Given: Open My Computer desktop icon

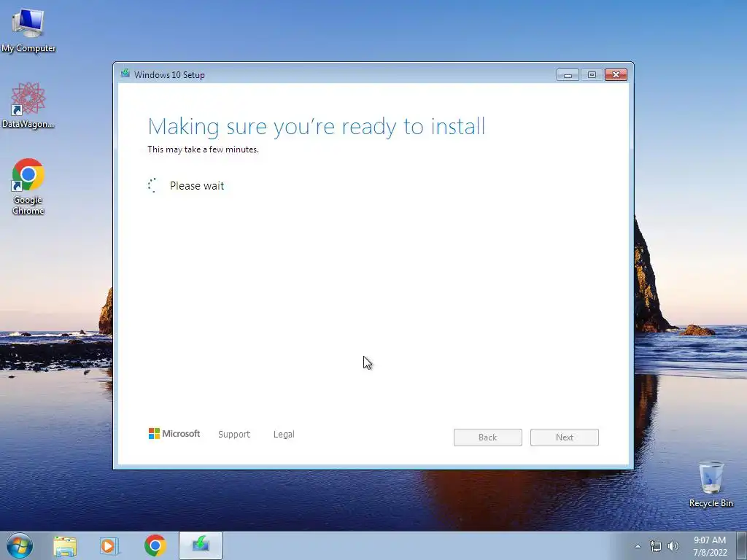Looking at the screenshot, I should (28, 31).
